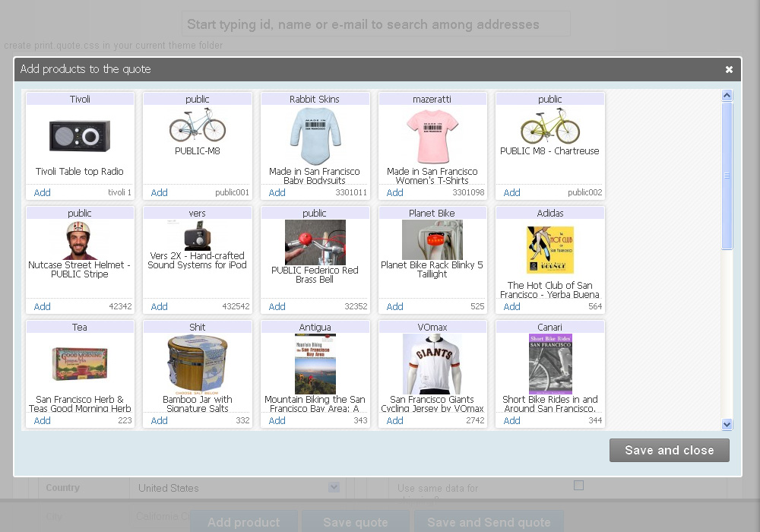This screenshot has height=532, width=760.
Task: Click the address search input field
Action: coord(376,24)
